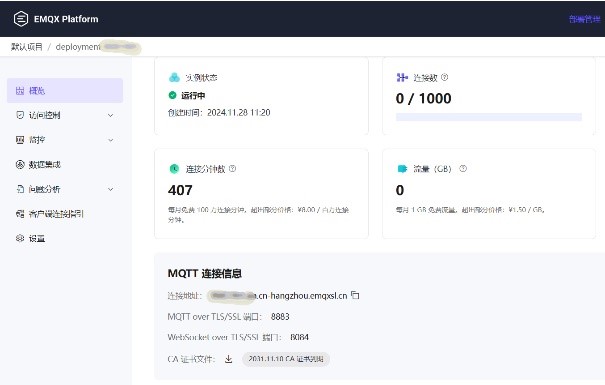Click the instance status cluster icon
The image size is (605, 385).
(174, 78)
